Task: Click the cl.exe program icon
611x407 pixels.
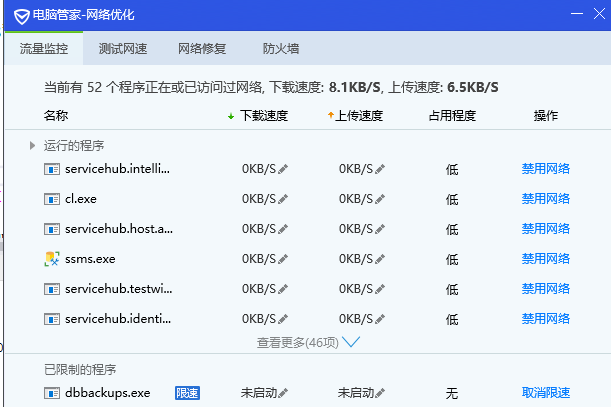Action: pos(52,199)
